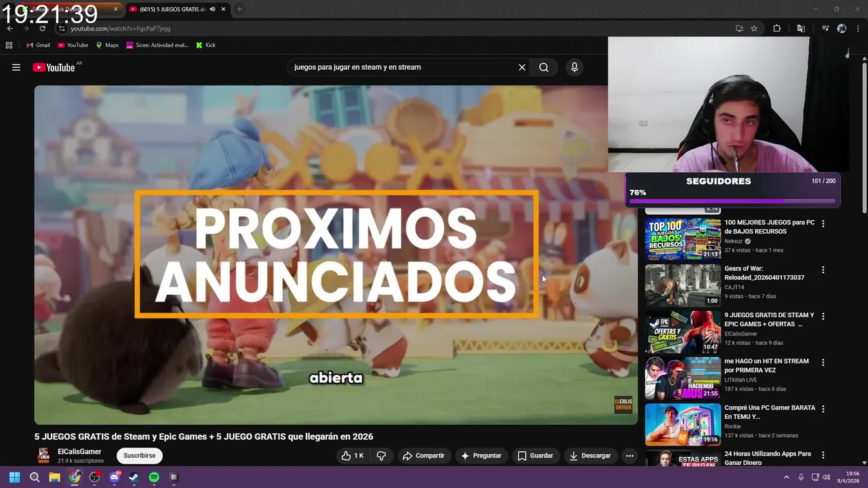Open Discord from the taskbar
The height and width of the screenshot is (488, 868).
click(x=115, y=477)
